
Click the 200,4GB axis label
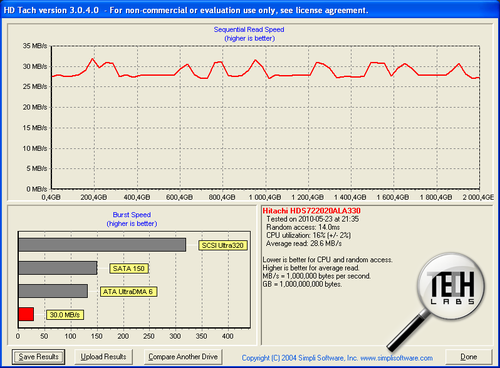point(94,197)
